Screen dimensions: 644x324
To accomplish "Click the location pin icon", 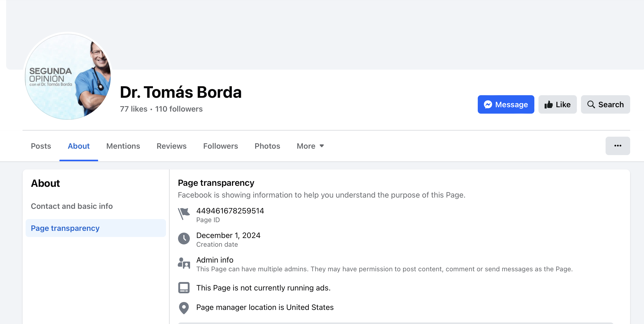I will 184,308.
